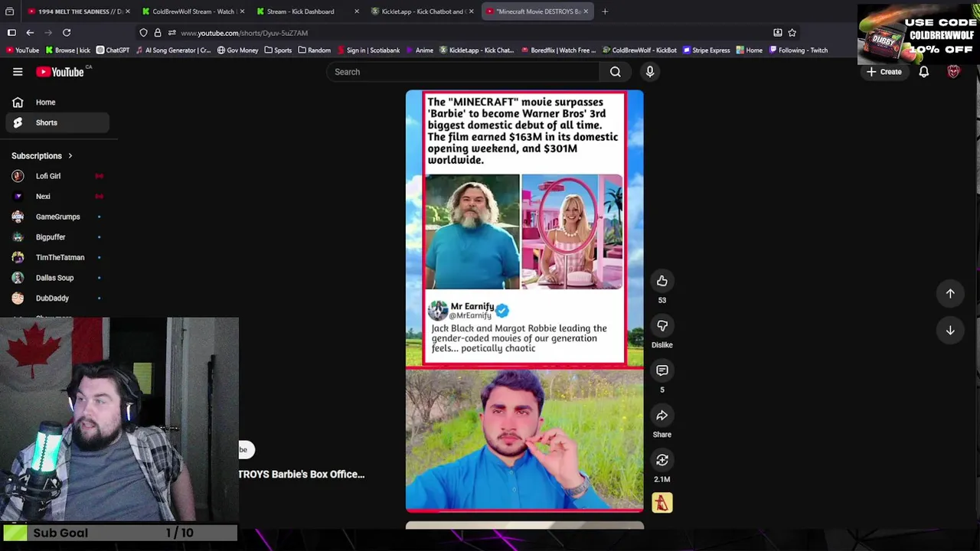Open the YouTube bookmark
Image resolution: width=980 pixels, height=551 pixels.
click(x=22, y=51)
